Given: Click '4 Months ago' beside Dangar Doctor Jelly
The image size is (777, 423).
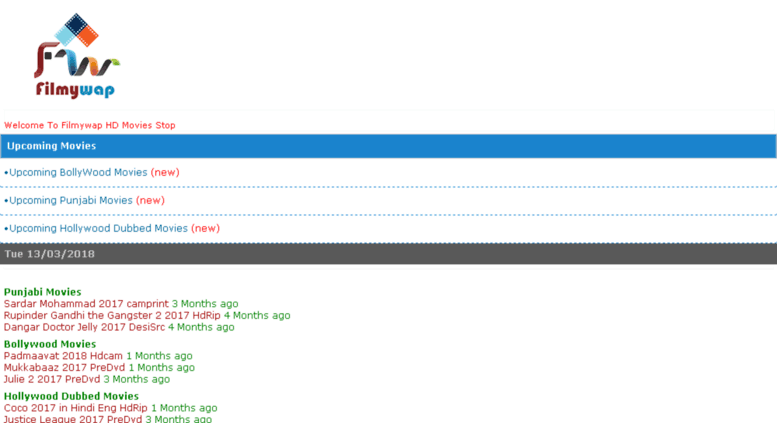Looking at the screenshot, I should pos(201,327).
